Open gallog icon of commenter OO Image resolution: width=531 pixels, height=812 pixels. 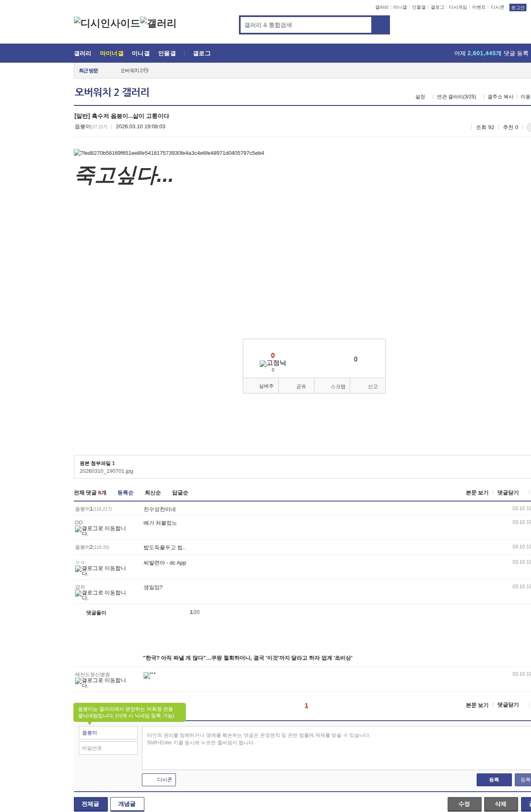point(100,531)
